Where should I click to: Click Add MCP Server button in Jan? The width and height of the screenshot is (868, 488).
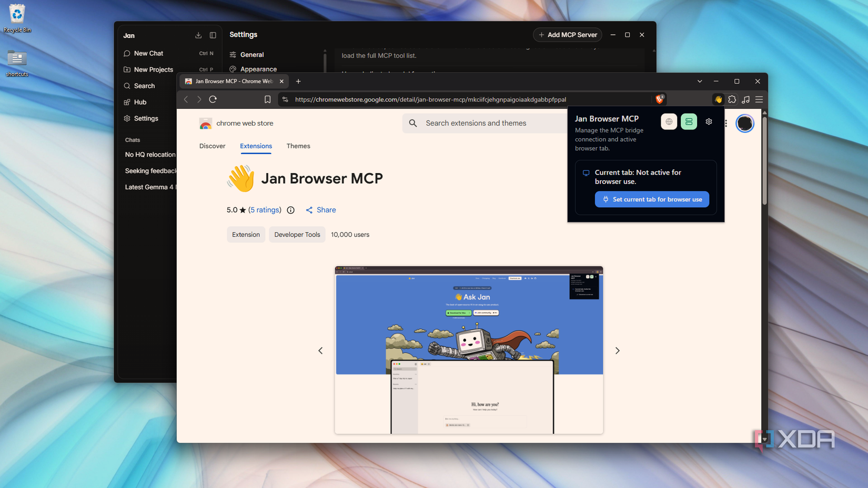(x=568, y=35)
